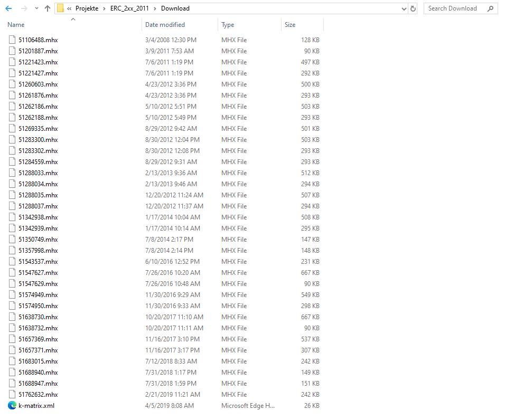This screenshot has width=505, height=420.
Task: Click the file icon of 51288033.mhx
Action: [x=12, y=173]
